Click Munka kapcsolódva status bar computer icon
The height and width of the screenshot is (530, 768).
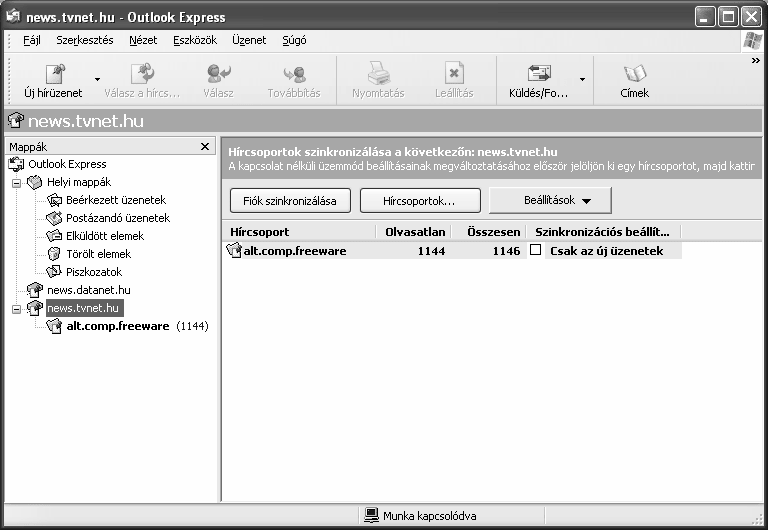point(372,515)
